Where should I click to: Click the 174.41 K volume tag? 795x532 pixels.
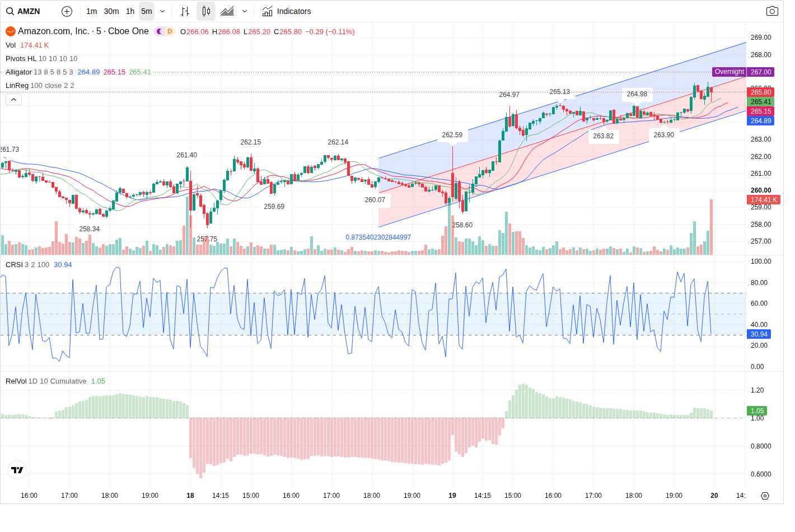coord(764,200)
